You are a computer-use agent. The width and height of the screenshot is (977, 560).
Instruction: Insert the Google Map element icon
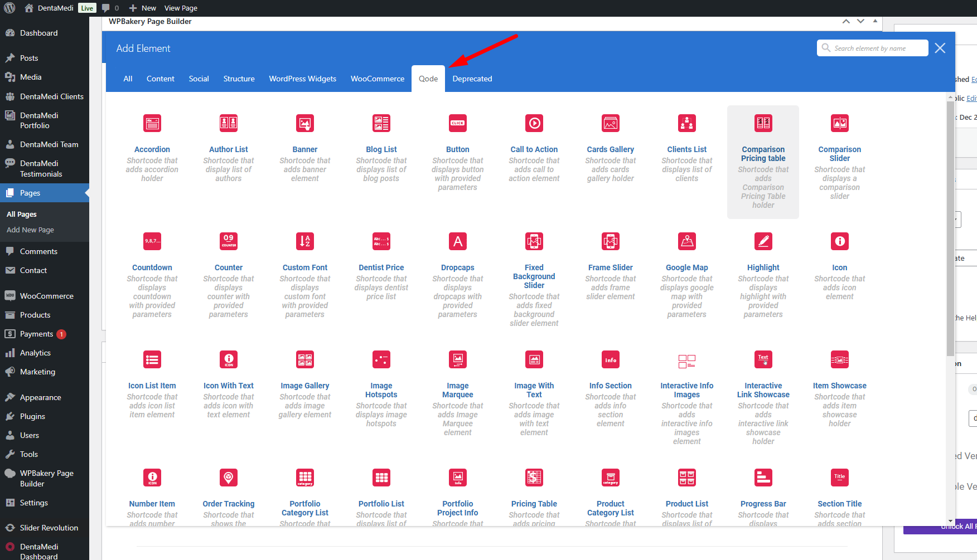tap(687, 241)
